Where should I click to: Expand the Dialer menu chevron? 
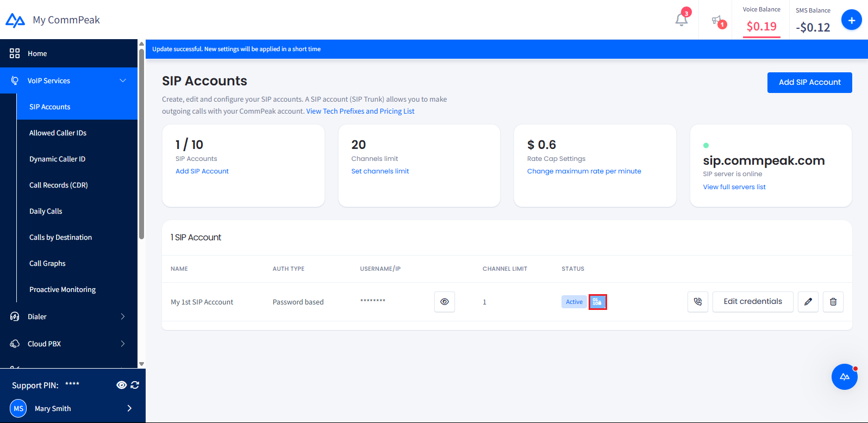(123, 316)
